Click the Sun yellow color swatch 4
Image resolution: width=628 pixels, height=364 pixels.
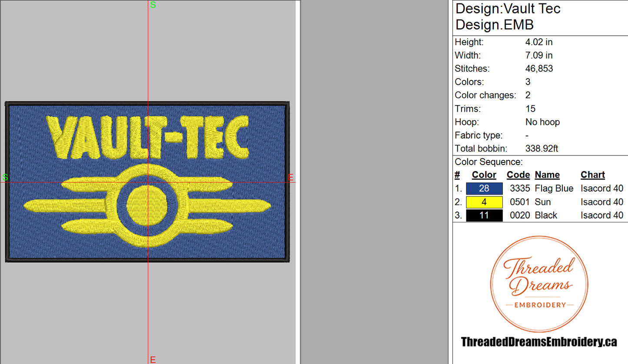click(484, 202)
